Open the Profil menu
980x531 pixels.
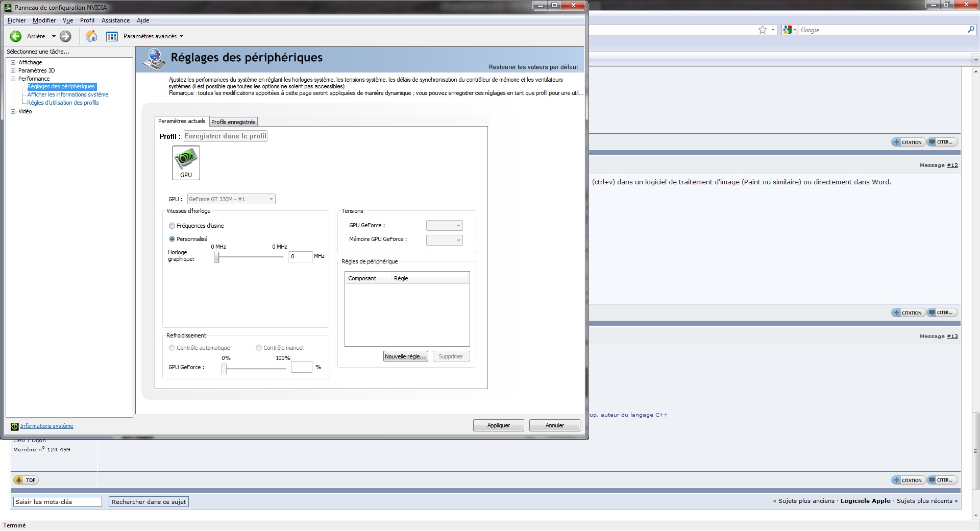(87, 20)
